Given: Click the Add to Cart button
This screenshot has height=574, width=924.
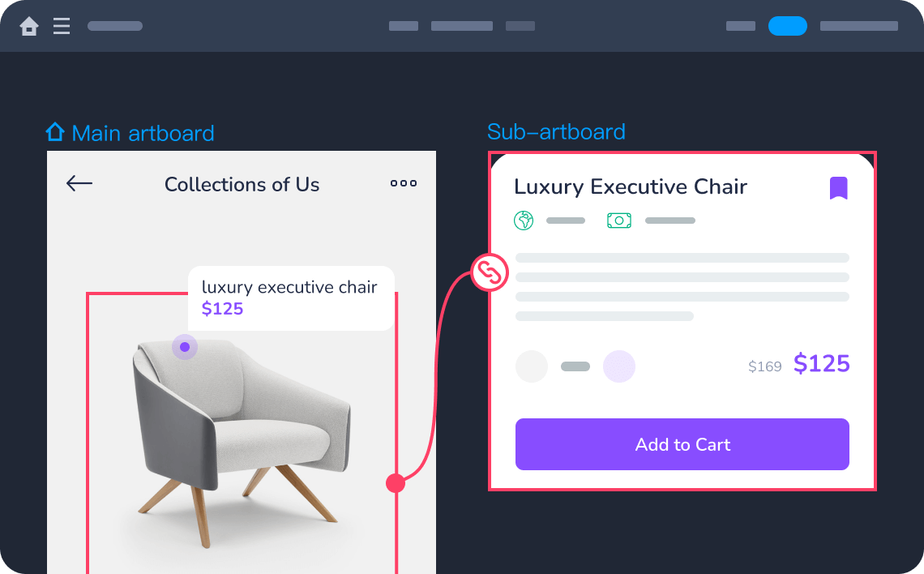Looking at the screenshot, I should point(682,444).
